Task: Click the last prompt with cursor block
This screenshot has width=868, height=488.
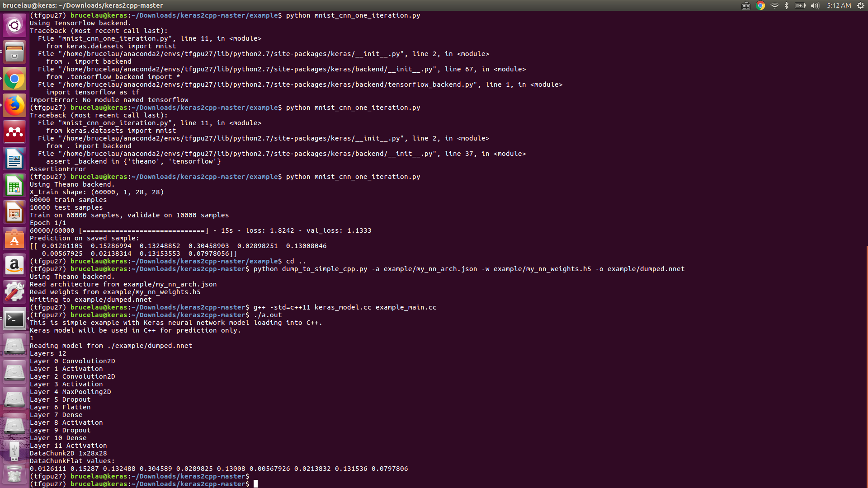Action: pos(144,484)
